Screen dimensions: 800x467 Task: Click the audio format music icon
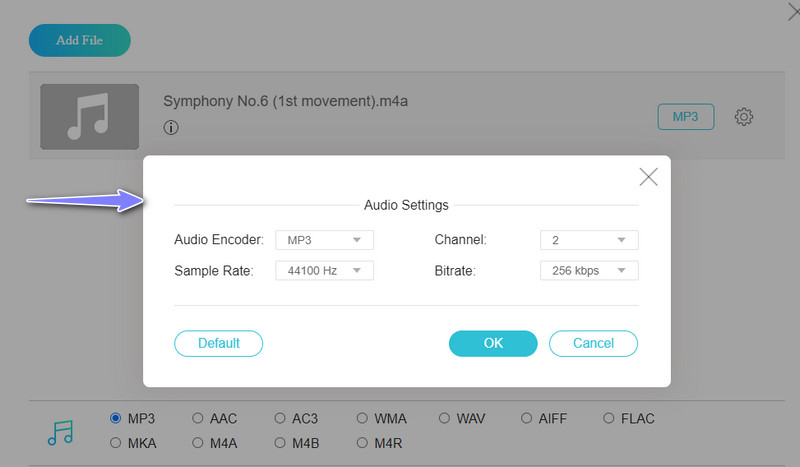(61, 431)
